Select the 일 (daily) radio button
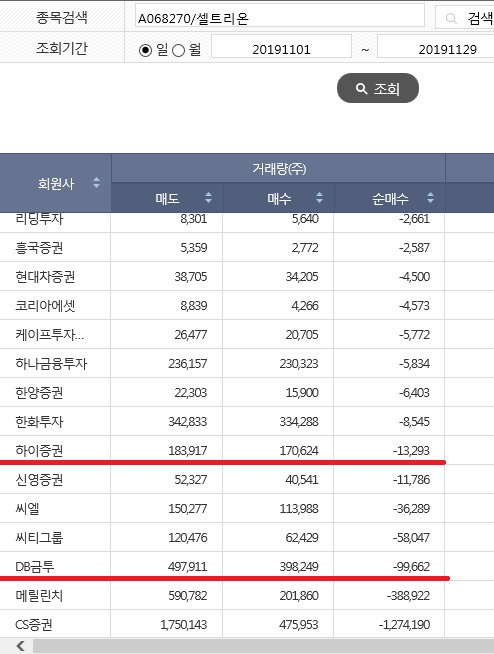The height and width of the screenshot is (654, 494). pyautogui.click(x=145, y=50)
